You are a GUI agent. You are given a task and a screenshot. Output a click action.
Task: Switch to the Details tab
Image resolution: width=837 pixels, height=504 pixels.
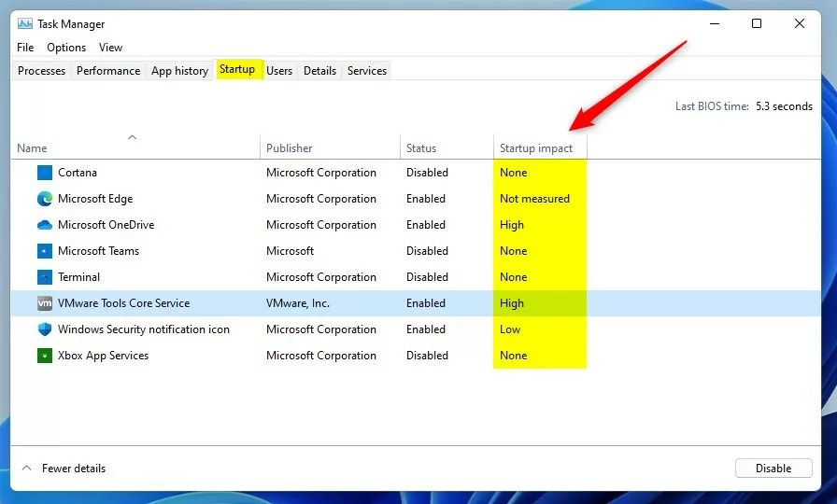point(319,70)
